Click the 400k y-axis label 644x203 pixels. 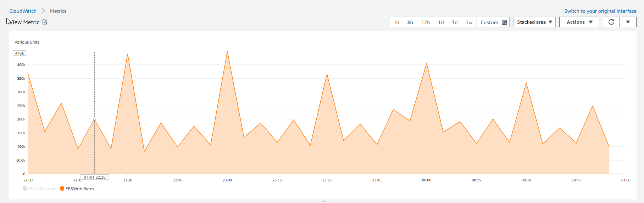point(21,65)
